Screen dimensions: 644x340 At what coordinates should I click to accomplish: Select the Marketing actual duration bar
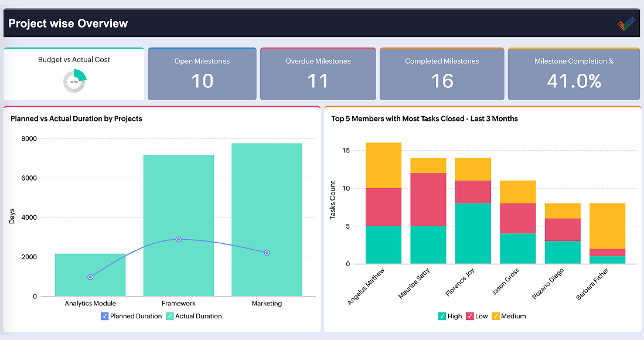267,220
